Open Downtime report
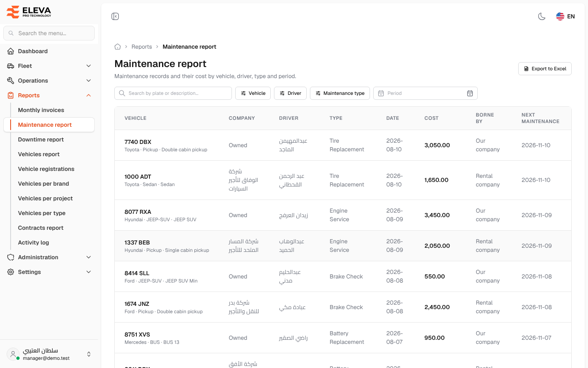The height and width of the screenshot is (368, 588). point(41,139)
